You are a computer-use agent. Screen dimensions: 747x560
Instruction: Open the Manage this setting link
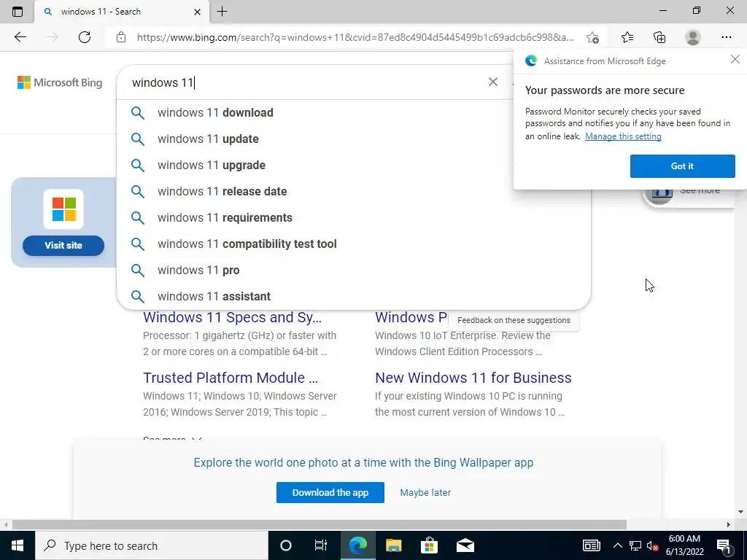point(623,136)
